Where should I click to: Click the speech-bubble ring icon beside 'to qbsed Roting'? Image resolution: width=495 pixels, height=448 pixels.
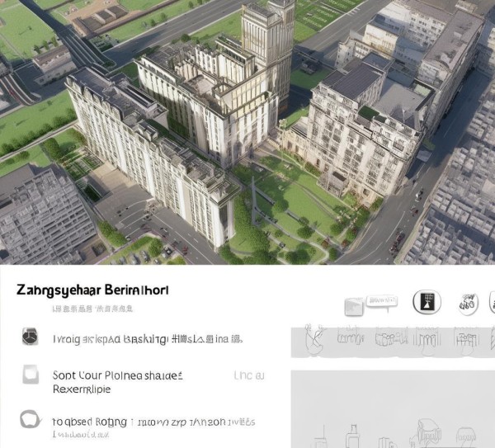click(x=31, y=419)
